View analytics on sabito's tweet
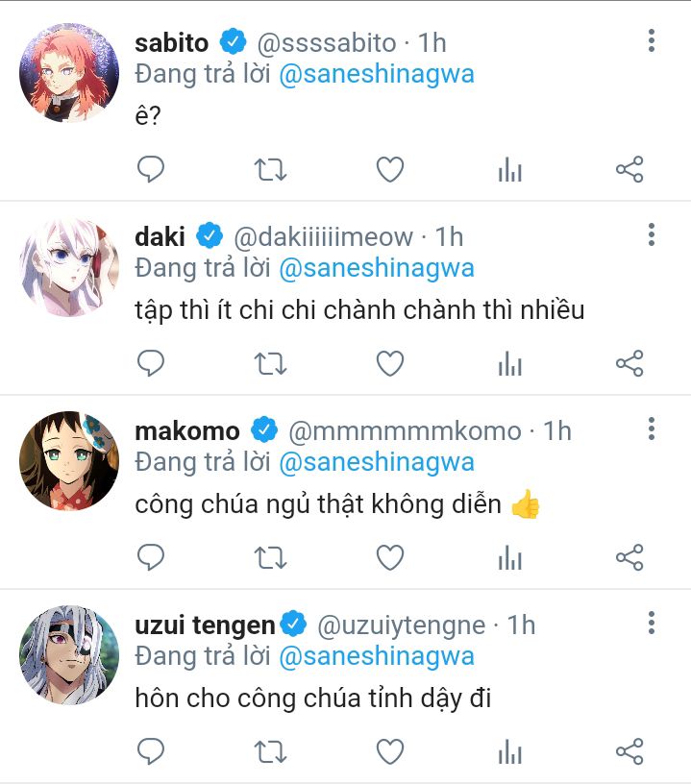This screenshot has height=784, width=691. coord(509,169)
